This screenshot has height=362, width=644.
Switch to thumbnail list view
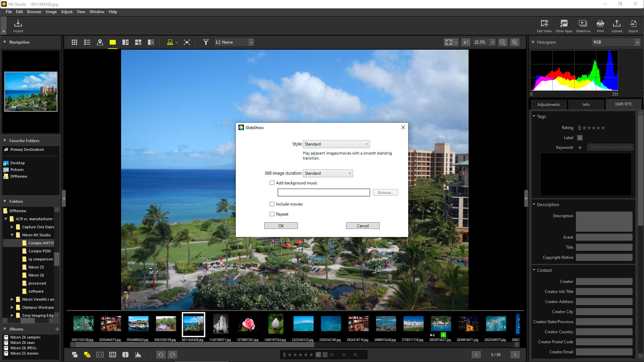click(x=87, y=42)
